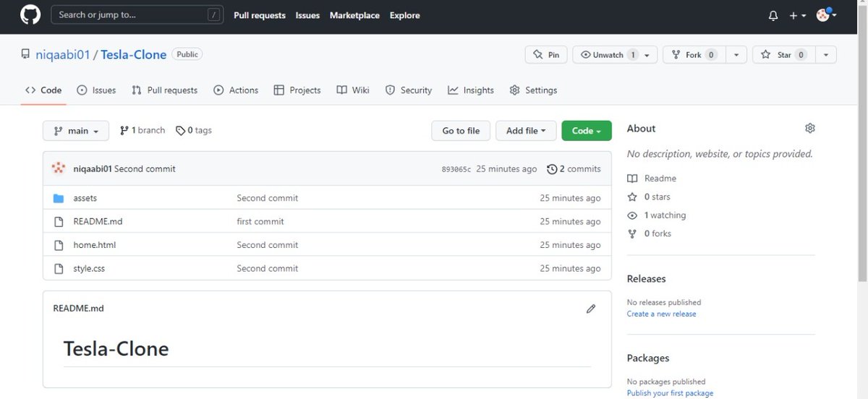The image size is (868, 399).
Task: Go to Explore
Action: coord(404,15)
